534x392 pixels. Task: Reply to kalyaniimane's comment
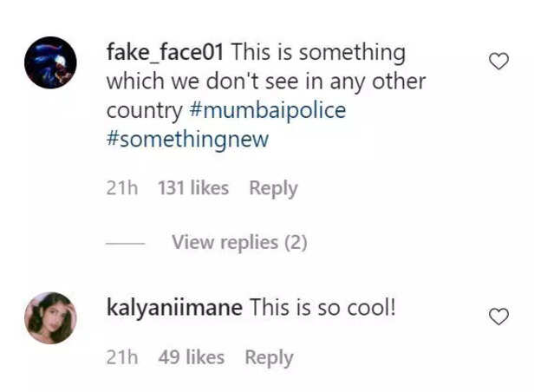(269, 357)
